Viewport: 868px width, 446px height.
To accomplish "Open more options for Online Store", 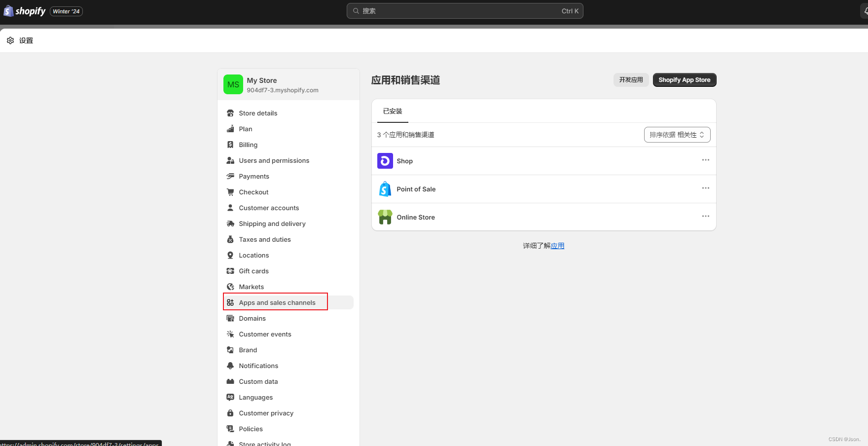I will (x=706, y=216).
